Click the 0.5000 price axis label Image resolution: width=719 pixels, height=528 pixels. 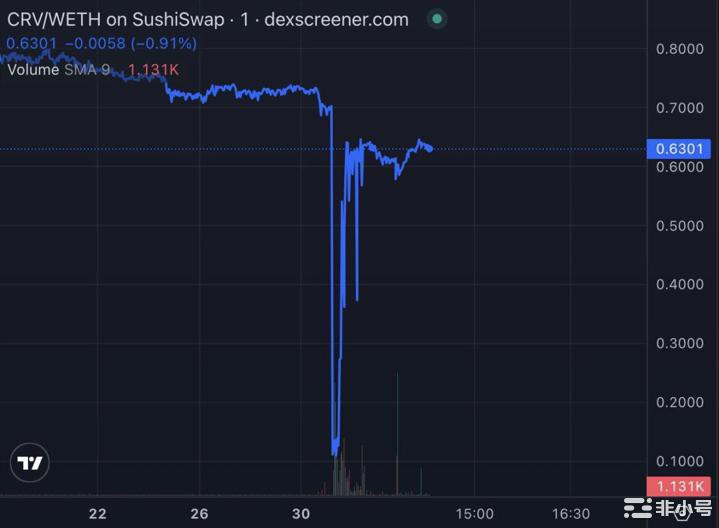(680, 226)
